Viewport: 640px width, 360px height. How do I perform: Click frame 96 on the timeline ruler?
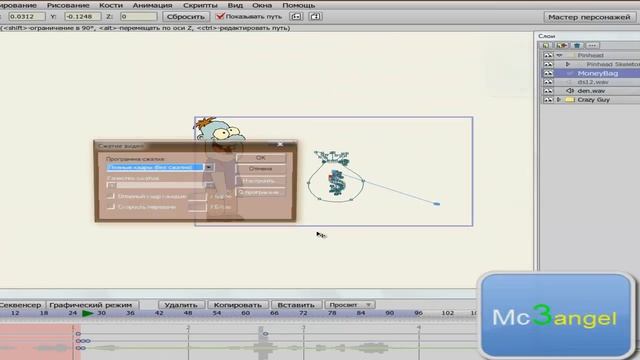(418, 313)
